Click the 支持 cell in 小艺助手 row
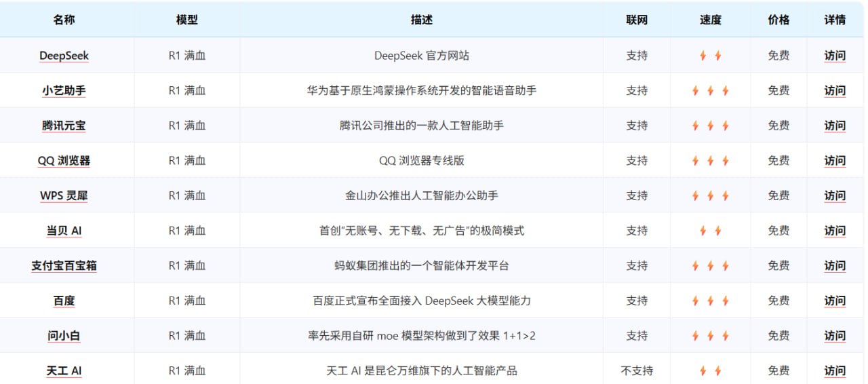The height and width of the screenshot is (384, 868). tap(637, 91)
